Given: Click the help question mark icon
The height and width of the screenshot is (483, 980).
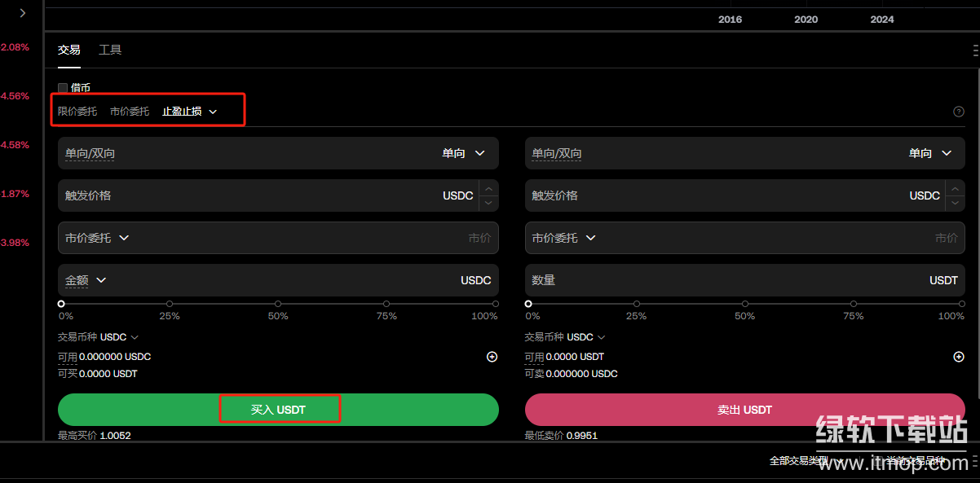Looking at the screenshot, I should tap(959, 112).
